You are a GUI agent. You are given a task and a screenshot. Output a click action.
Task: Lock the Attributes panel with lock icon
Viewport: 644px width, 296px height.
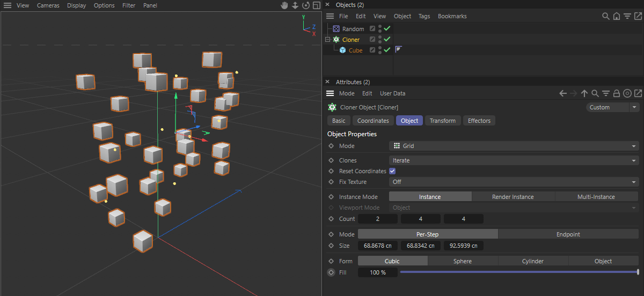(x=617, y=93)
